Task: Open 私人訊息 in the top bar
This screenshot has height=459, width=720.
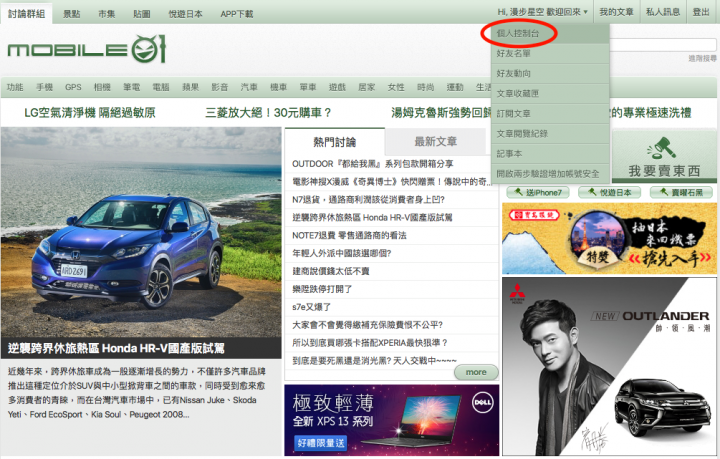Action: pos(663,12)
